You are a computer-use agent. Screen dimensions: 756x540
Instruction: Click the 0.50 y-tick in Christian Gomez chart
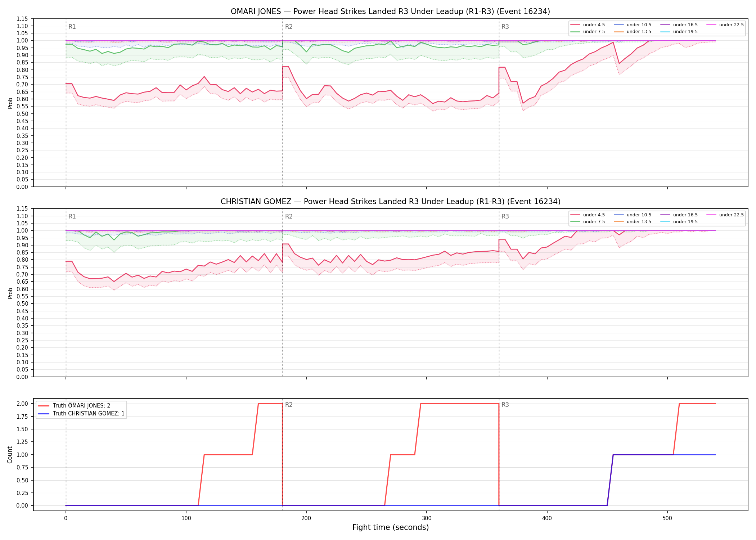click(22, 304)
